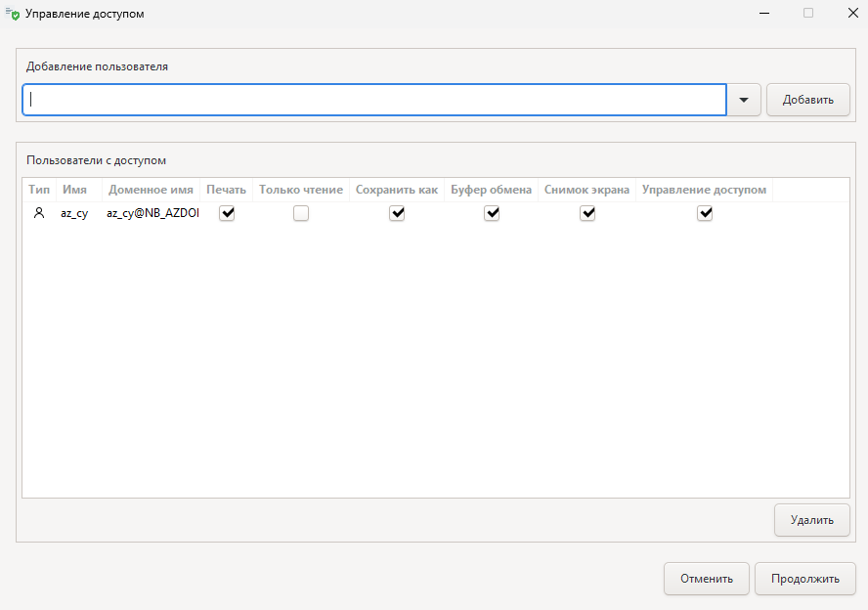Uncheck the Сохранить как permission
This screenshot has height=610, width=868.
tap(397, 213)
